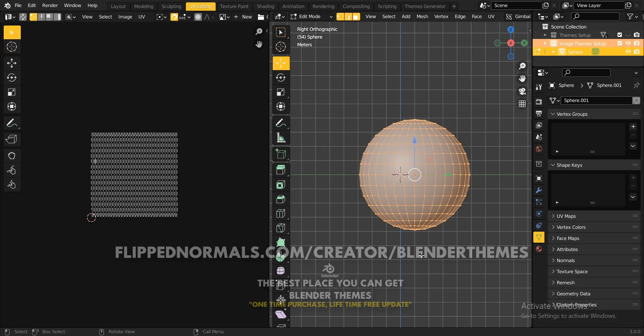Switch to the Material Properties tab

pyautogui.click(x=539, y=249)
